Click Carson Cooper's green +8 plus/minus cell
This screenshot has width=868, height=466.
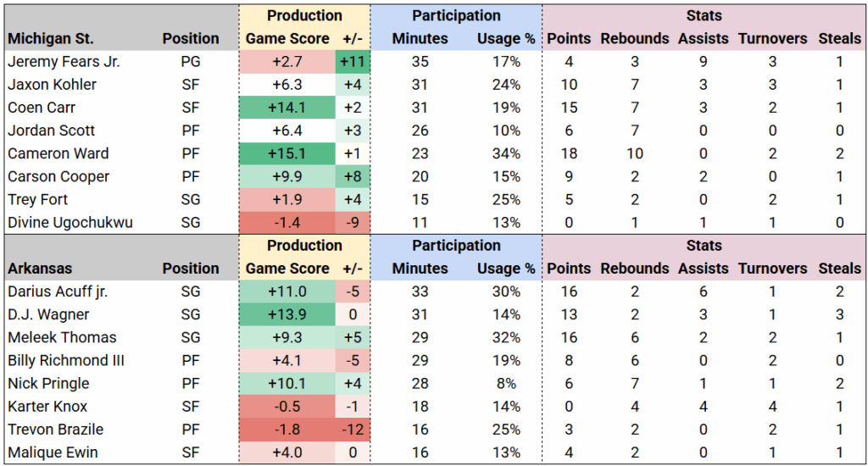click(353, 177)
